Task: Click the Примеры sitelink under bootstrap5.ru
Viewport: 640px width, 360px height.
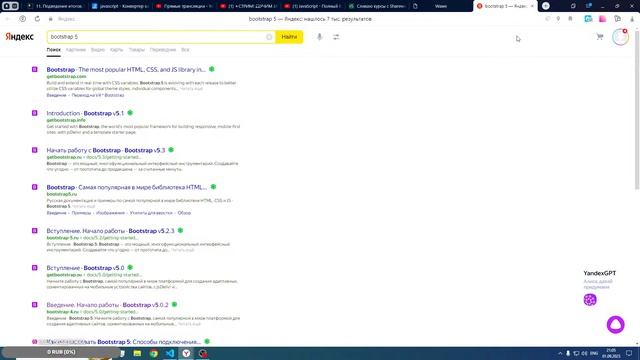Action: tap(81, 213)
